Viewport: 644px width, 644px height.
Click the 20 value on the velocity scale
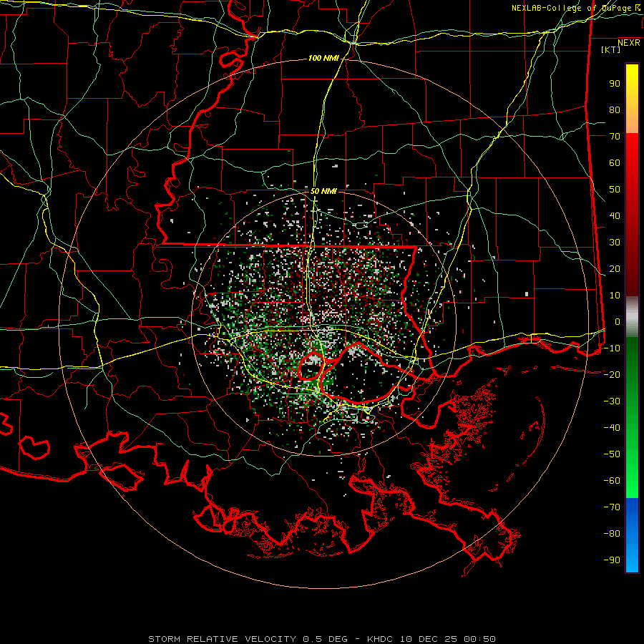pyautogui.click(x=615, y=268)
